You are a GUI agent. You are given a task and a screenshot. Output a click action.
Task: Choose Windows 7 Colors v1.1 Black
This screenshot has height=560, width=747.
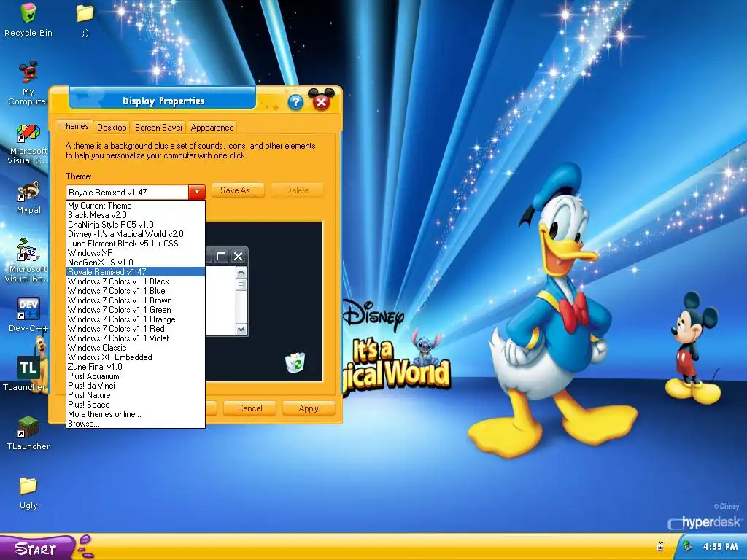point(136,281)
